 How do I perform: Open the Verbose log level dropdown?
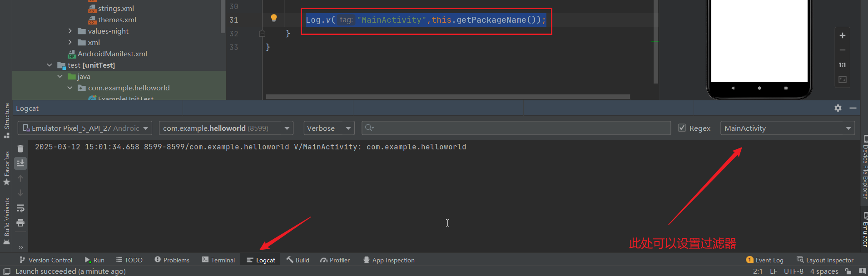[329, 128]
